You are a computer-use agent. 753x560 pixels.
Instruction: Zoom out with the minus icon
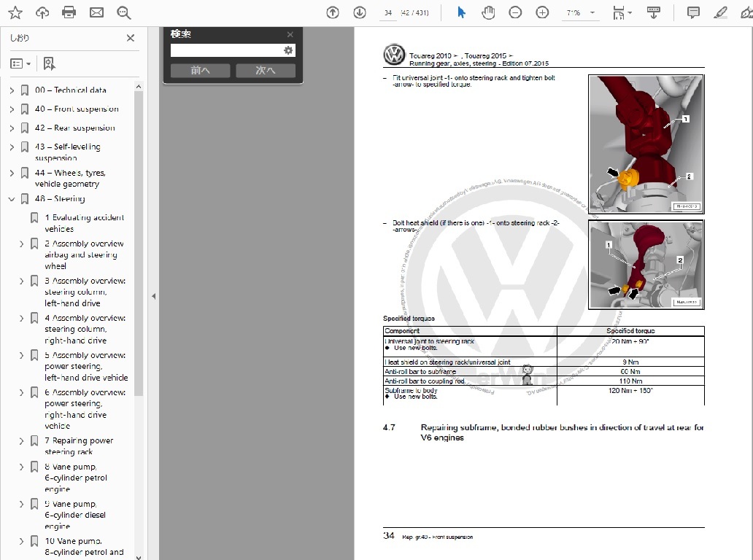click(x=515, y=12)
